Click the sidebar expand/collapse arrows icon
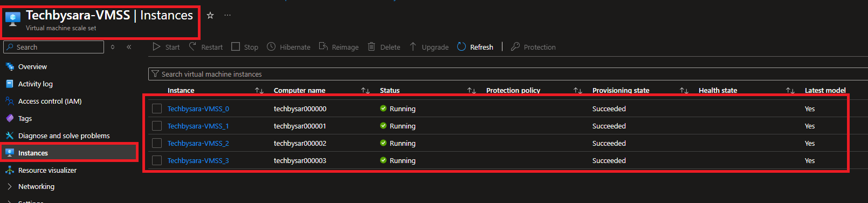 [113, 47]
